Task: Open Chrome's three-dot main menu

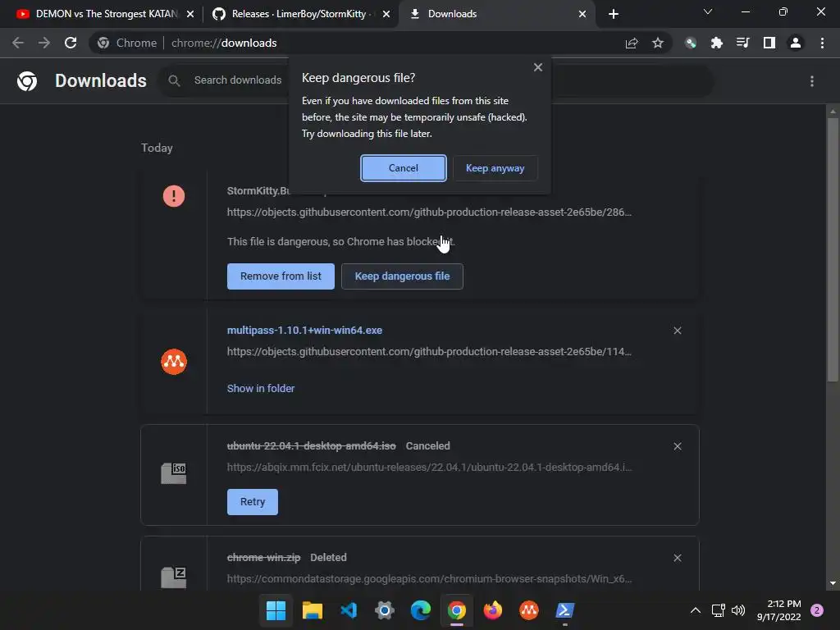Action: click(822, 43)
